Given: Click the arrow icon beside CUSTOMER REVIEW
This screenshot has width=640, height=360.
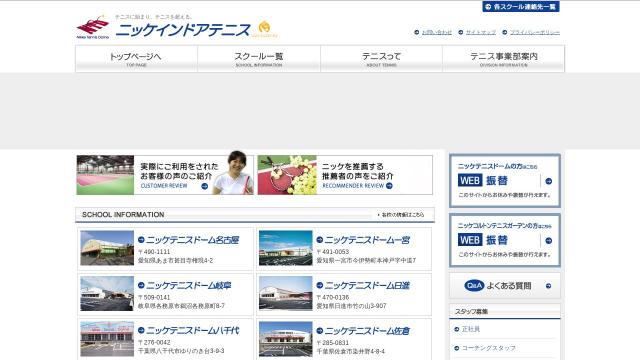Looking at the screenshot, I should [x=204, y=186].
